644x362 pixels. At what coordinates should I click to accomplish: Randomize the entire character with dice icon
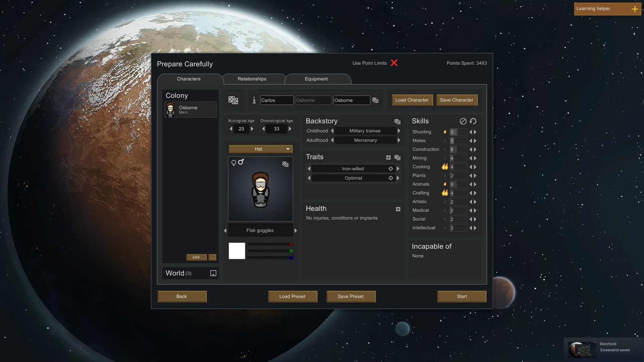tap(233, 100)
